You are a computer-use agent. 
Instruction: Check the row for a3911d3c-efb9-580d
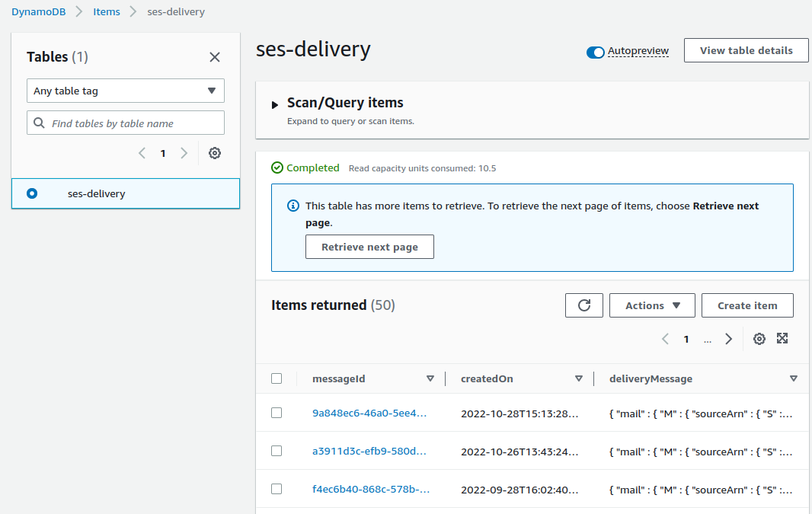pos(277,451)
